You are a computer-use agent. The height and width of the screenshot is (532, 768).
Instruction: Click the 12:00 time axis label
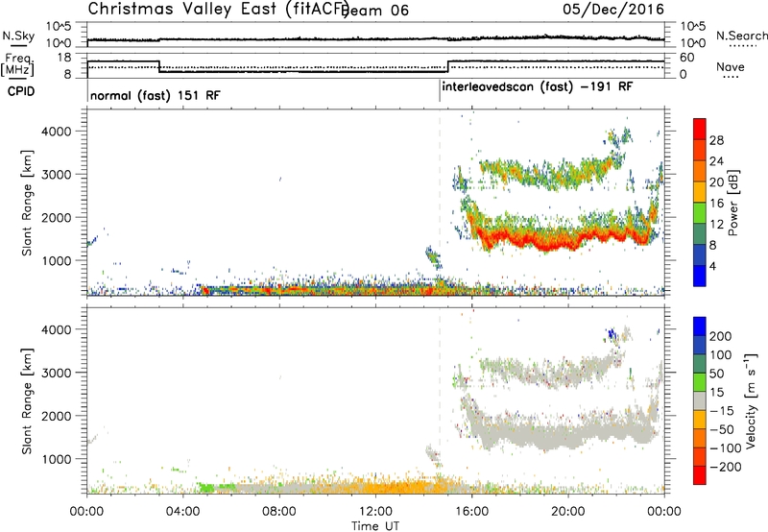pyautogui.click(x=375, y=512)
